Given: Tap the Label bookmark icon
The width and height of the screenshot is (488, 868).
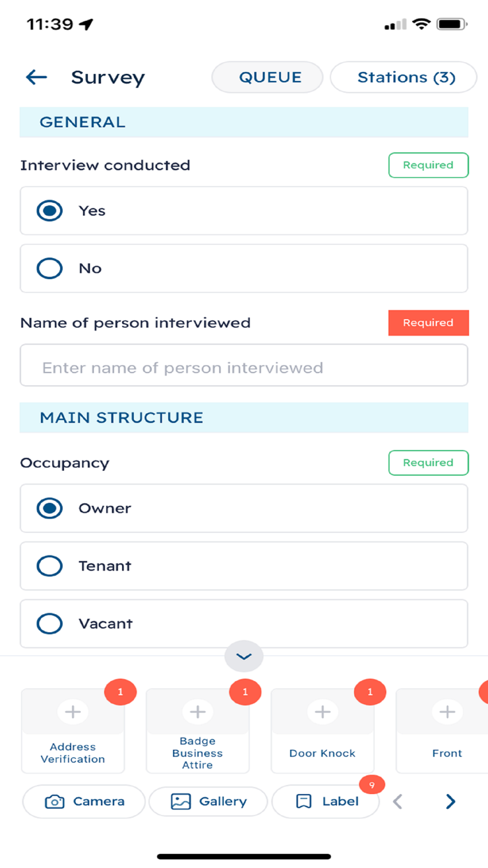Looking at the screenshot, I should pos(303,801).
